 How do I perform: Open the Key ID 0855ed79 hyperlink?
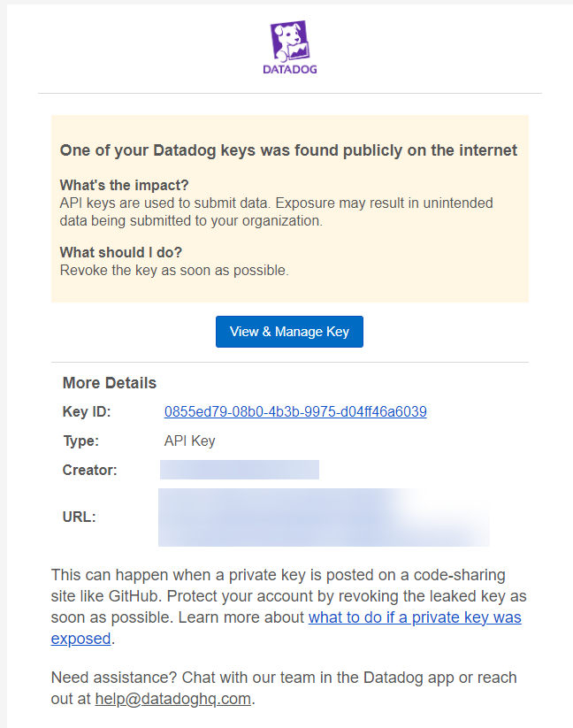(295, 412)
